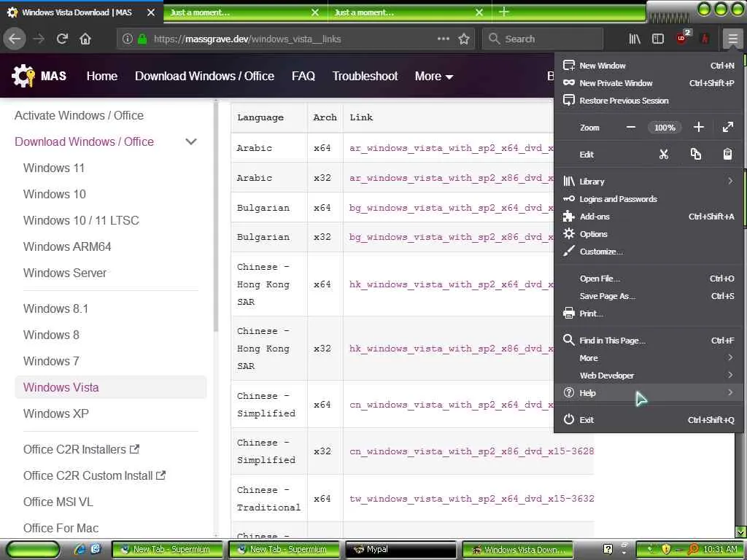Click the Start button on taskbar

tap(32, 550)
